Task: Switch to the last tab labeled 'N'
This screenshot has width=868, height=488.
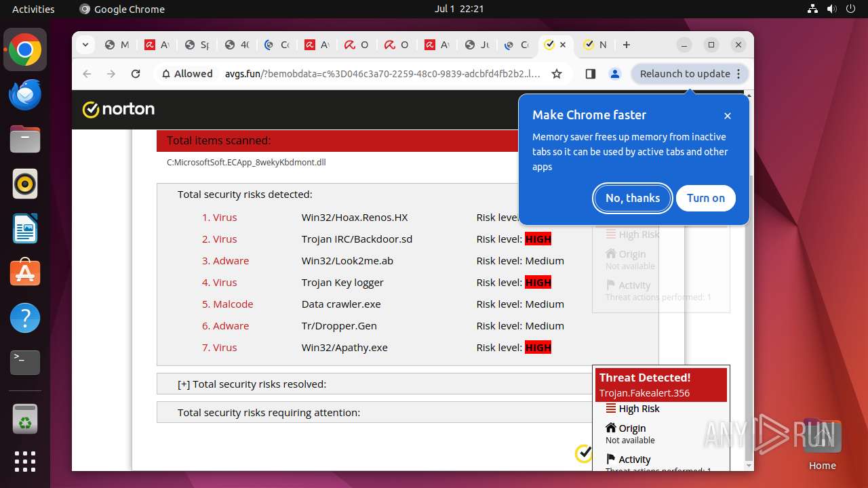Action: coord(595,45)
